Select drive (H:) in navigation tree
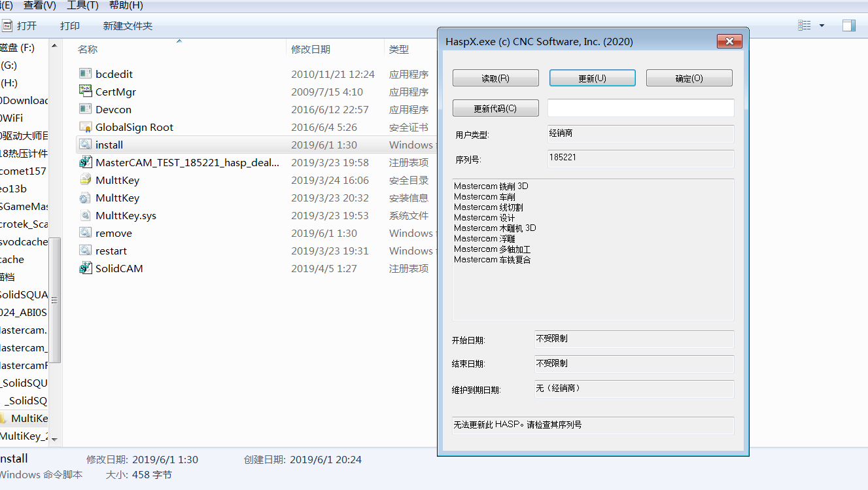868x490 pixels. click(x=9, y=83)
